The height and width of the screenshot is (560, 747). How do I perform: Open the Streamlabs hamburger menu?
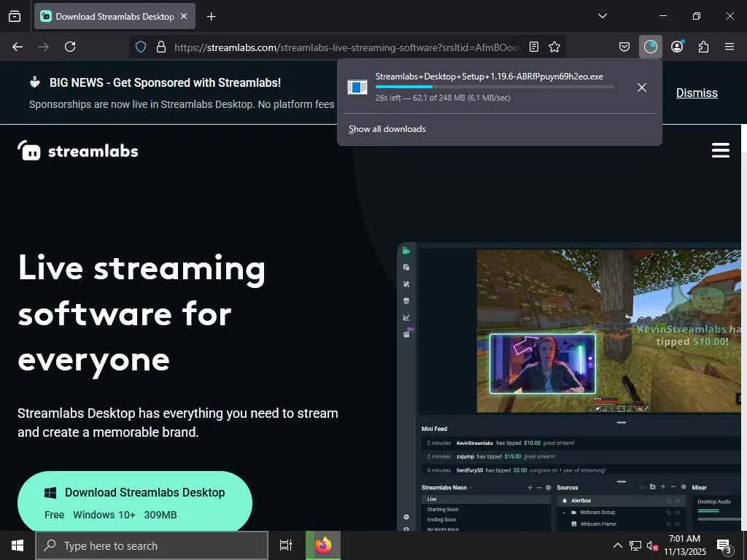pos(720,150)
